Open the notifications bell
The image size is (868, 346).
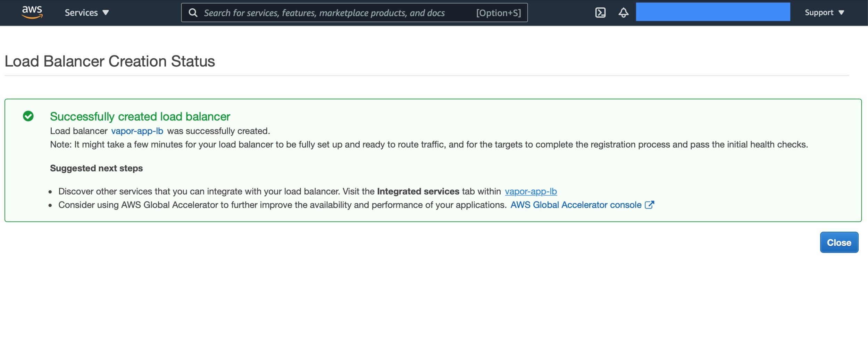point(623,13)
